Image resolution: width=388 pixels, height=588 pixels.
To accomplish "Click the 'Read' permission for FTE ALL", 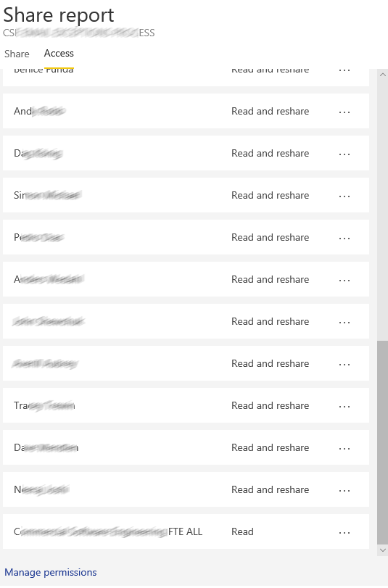I will [x=242, y=531].
